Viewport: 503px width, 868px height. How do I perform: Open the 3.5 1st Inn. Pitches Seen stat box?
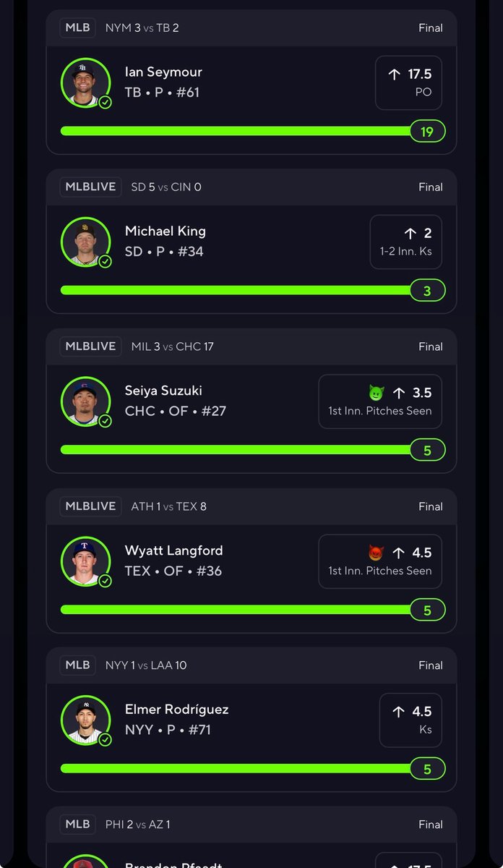coord(380,401)
